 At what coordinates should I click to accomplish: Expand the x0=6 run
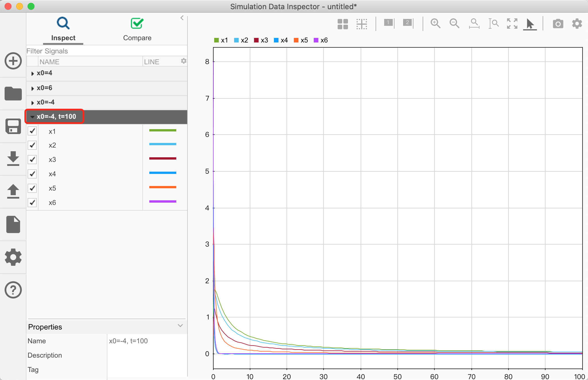click(32, 88)
